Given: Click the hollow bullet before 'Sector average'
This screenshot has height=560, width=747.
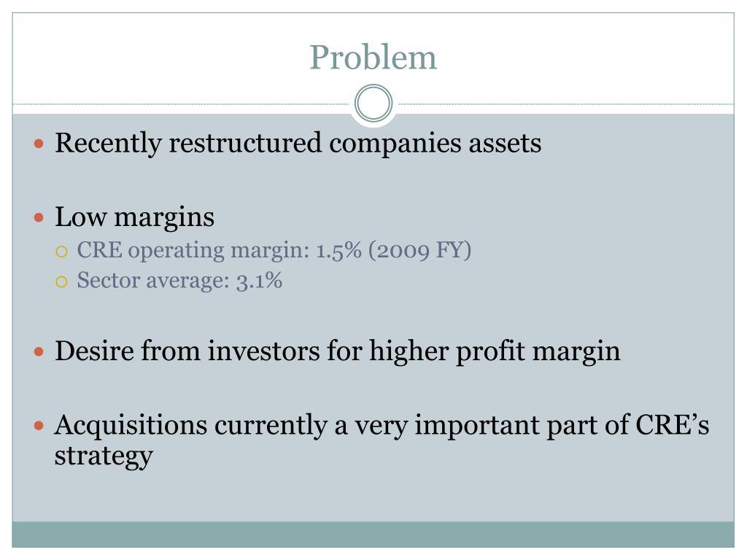Looking at the screenshot, I should 62,281.
